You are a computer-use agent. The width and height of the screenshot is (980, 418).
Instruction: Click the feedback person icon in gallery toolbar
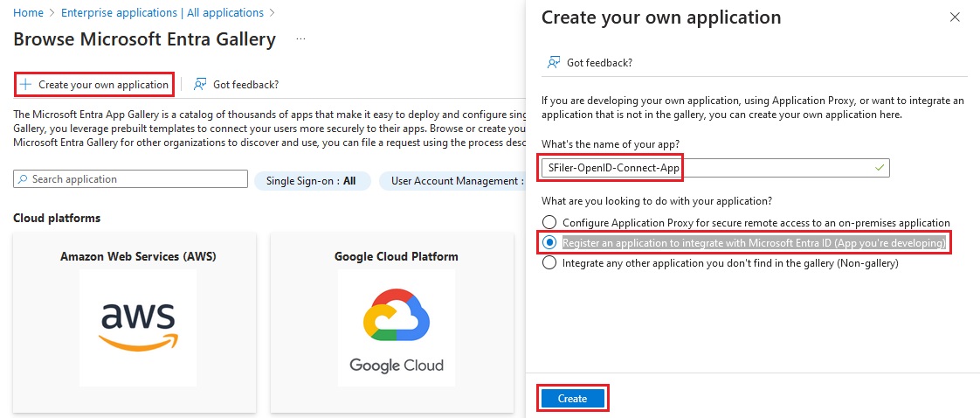[200, 85]
